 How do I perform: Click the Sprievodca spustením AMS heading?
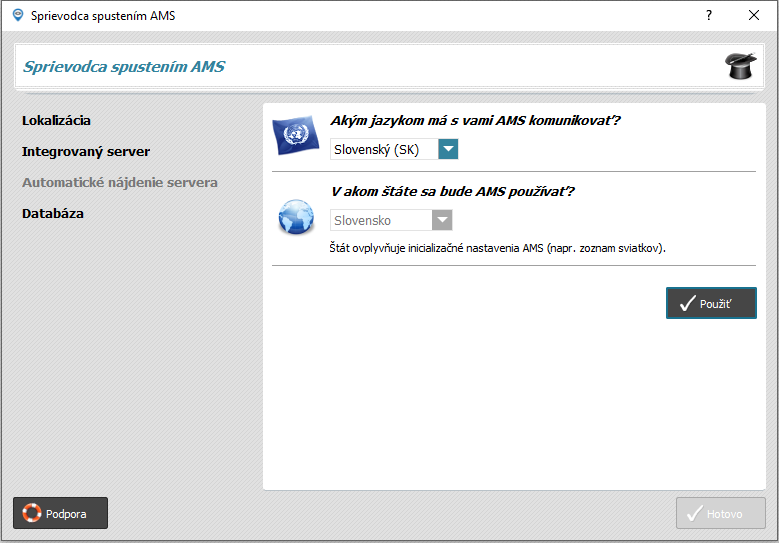click(x=124, y=67)
